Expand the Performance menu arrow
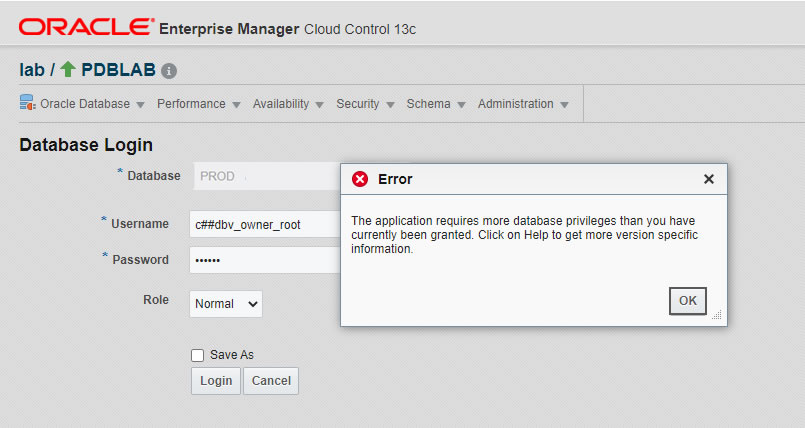The height and width of the screenshot is (428, 805). click(x=236, y=105)
